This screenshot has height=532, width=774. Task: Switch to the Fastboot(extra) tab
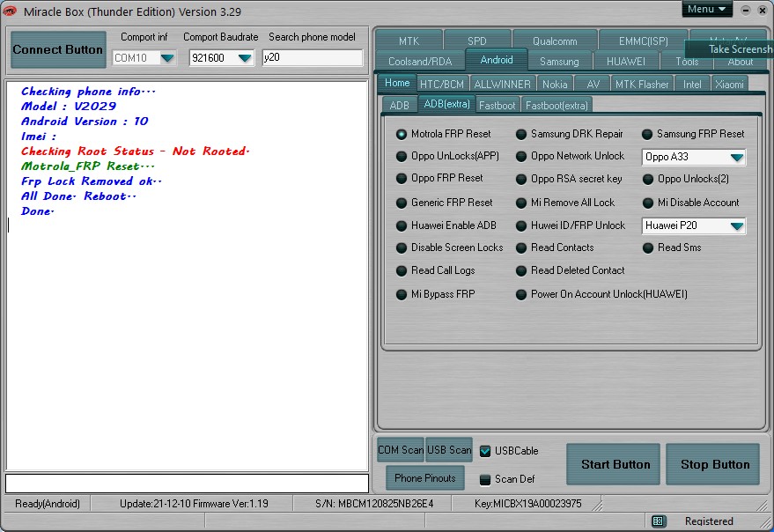(557, 105)
